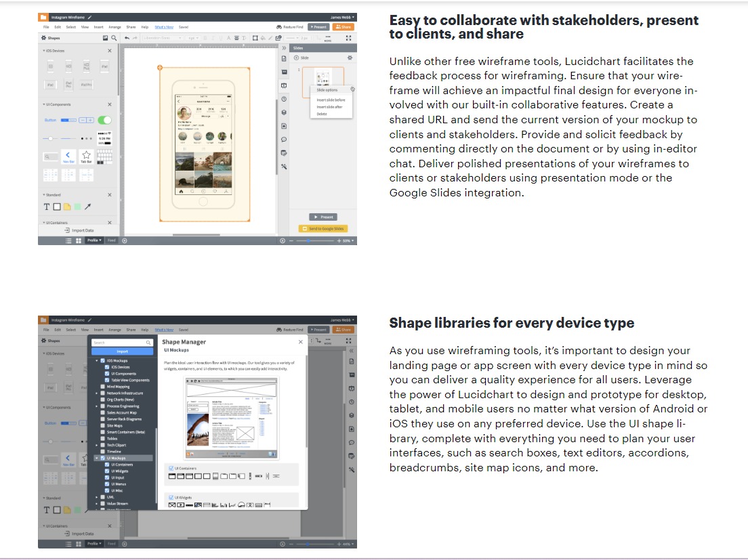The width and height of the screenshot is (748, 560).
Task: Click the blue Import button in Shape Manager
Action: pos(122,351)
